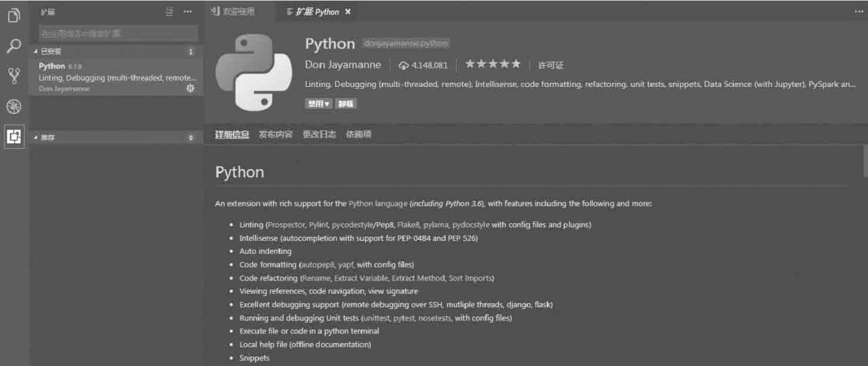
Task: Select the Python extension in installed list
Action: tap(116, 77)
